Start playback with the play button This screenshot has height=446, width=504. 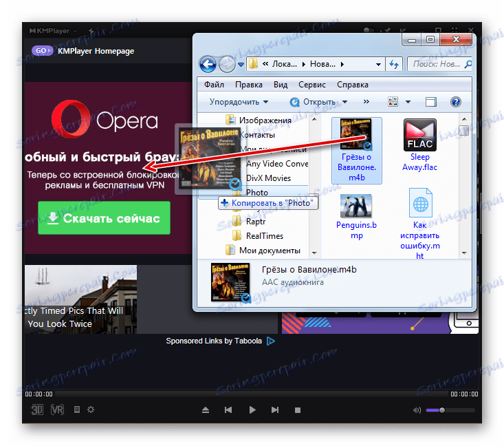coord(252,410)
